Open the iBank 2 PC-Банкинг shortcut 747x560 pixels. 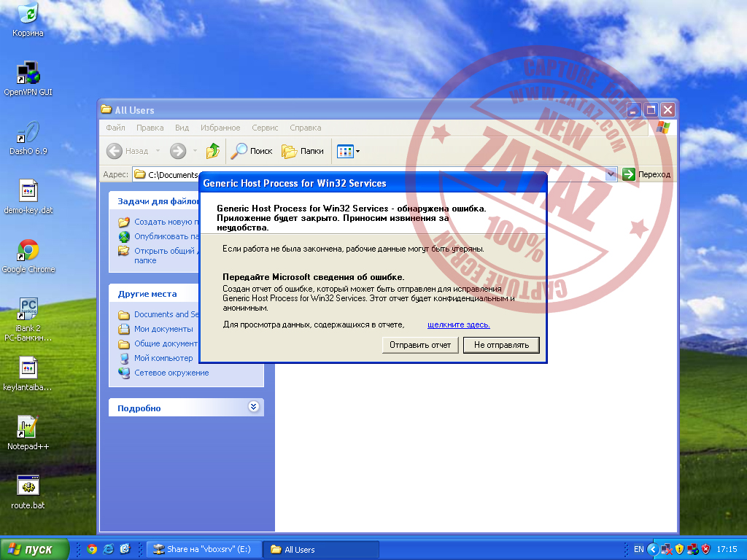pos(28,319)
